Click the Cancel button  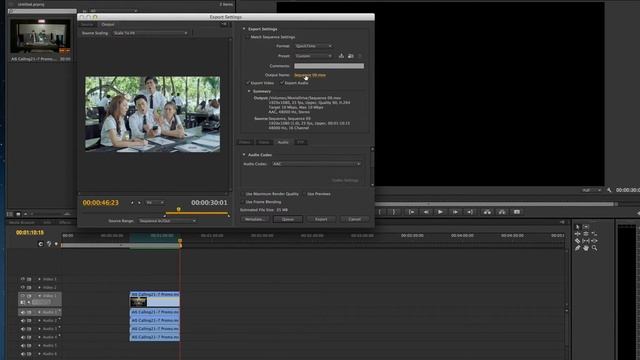click(355, 219)
